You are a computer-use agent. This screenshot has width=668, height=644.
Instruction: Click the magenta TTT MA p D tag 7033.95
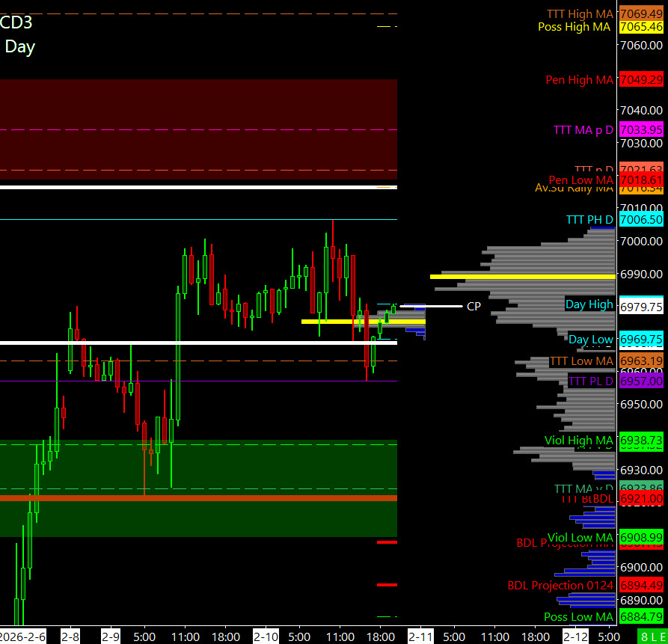(641, 130)
